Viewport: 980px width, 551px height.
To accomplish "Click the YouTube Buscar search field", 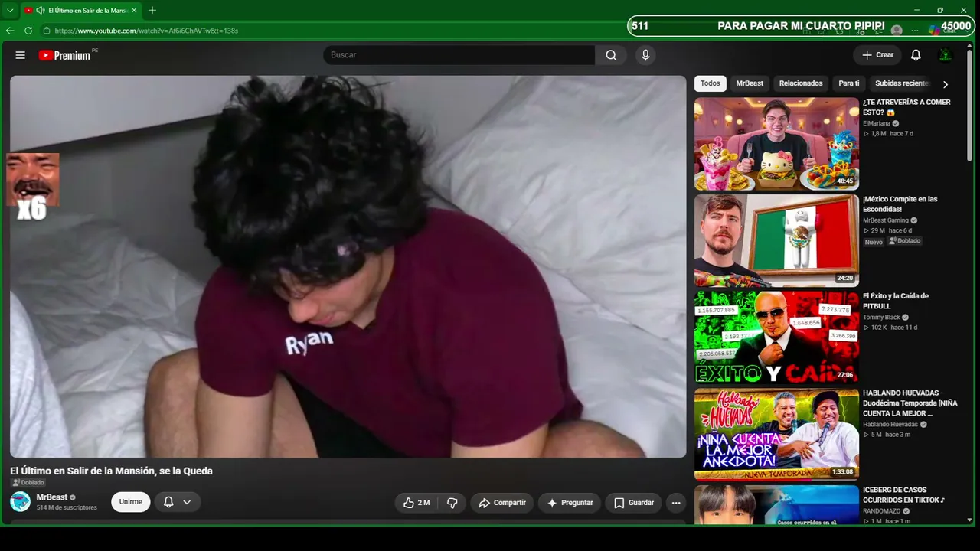I will [x=459, y=55].
